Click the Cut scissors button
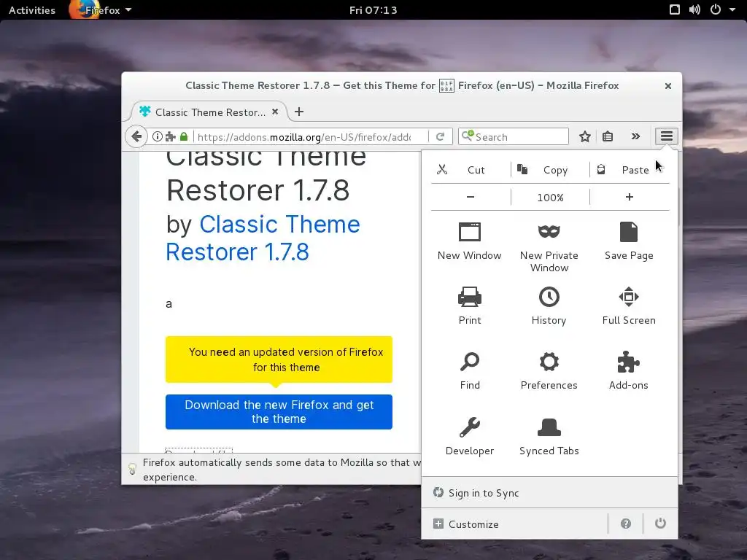 [x=471, y=170]
